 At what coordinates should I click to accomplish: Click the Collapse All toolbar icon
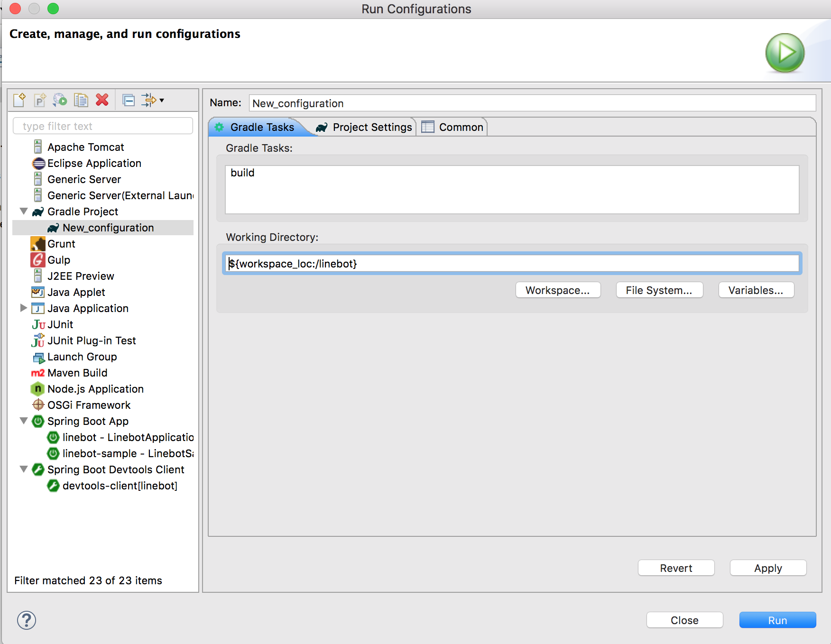(128, 100)
